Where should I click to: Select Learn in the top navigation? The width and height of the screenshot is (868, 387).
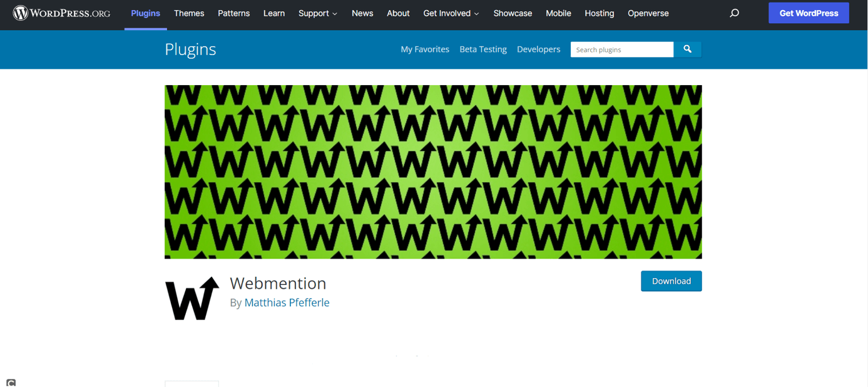(x=273, y=13)
